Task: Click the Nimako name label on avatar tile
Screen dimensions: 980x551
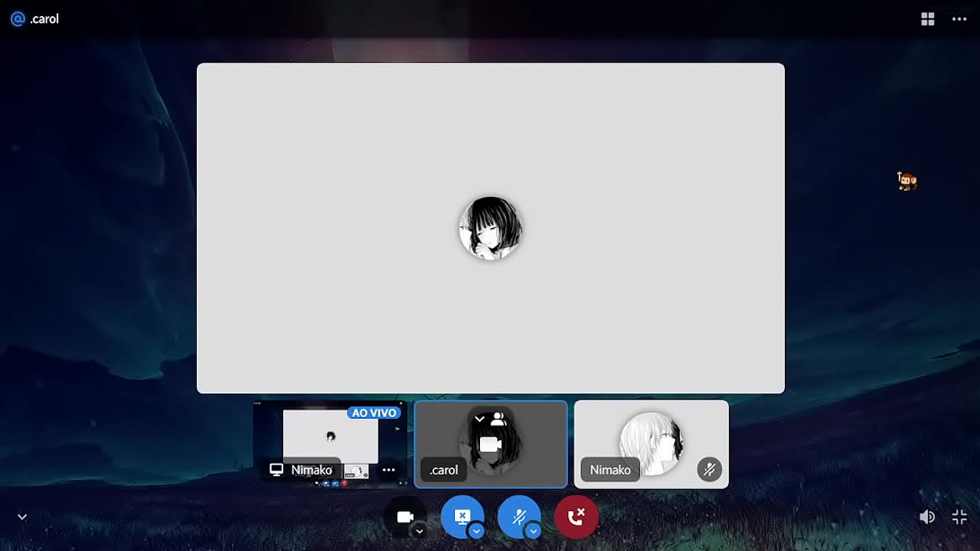Action: (x=610, y=470)
